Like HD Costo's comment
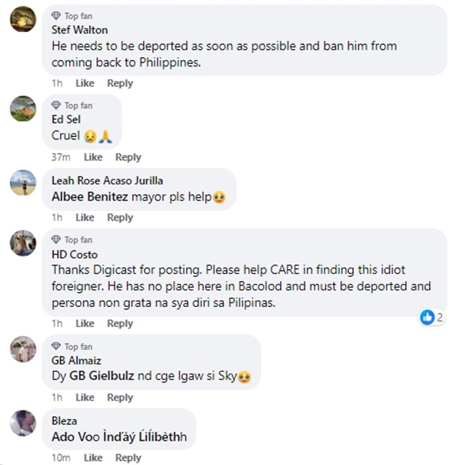Image resolution: width=476 pixels, height=465 pixels. [84, 324]
